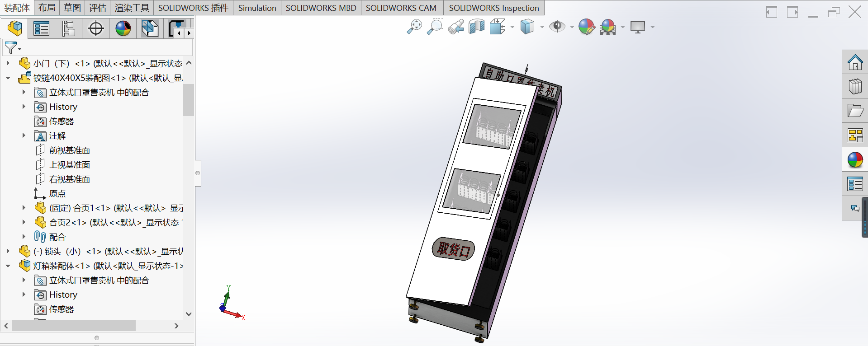
Task: Open the DisplayManager color ball tab
Action: pos(123,28)
